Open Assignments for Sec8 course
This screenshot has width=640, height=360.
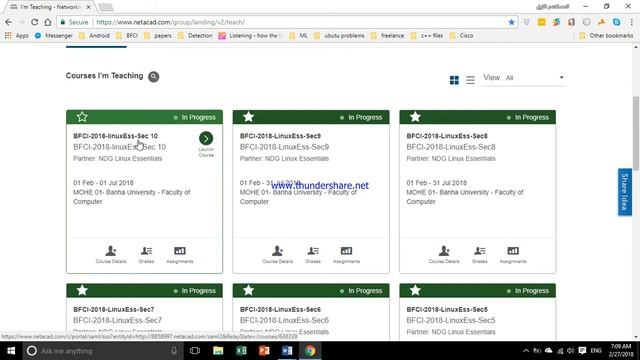(513, 254)
